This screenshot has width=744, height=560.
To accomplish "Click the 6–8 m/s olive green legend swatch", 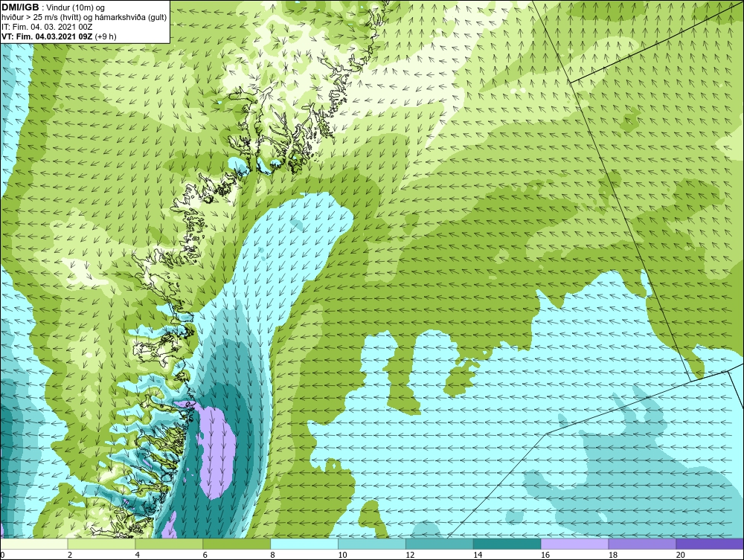I will click(x=237, y=544).
